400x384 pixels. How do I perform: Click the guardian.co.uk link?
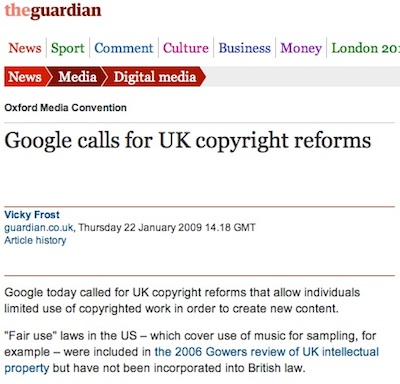click(39, 228)
